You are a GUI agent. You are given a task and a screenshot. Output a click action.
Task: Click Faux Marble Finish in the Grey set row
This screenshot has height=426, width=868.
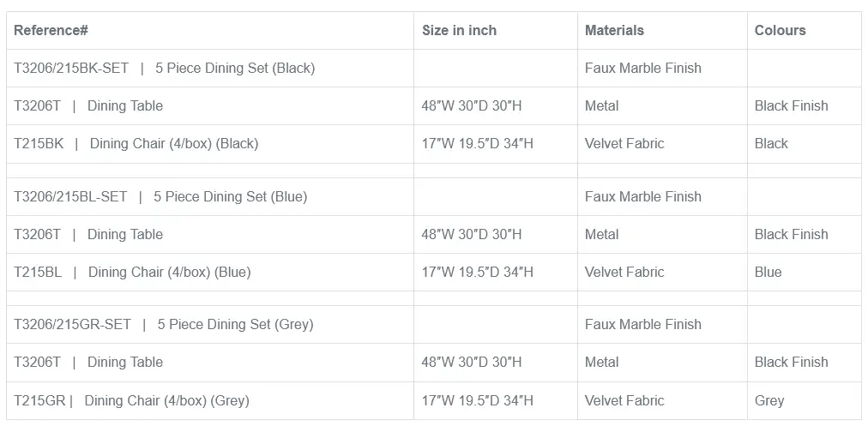click(x=642, y=325)
